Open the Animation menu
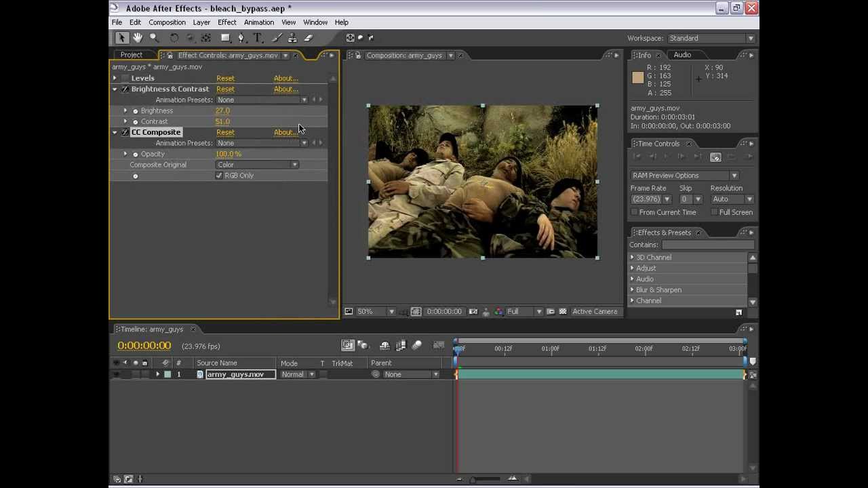Image resolution: width=868 pixels, height=488 pixels. tap(259, 22)
